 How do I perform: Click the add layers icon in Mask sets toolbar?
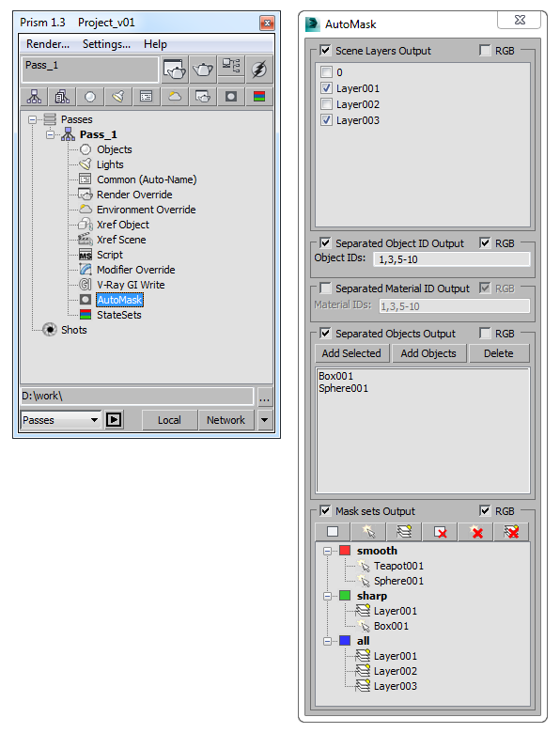pos(404,532)
